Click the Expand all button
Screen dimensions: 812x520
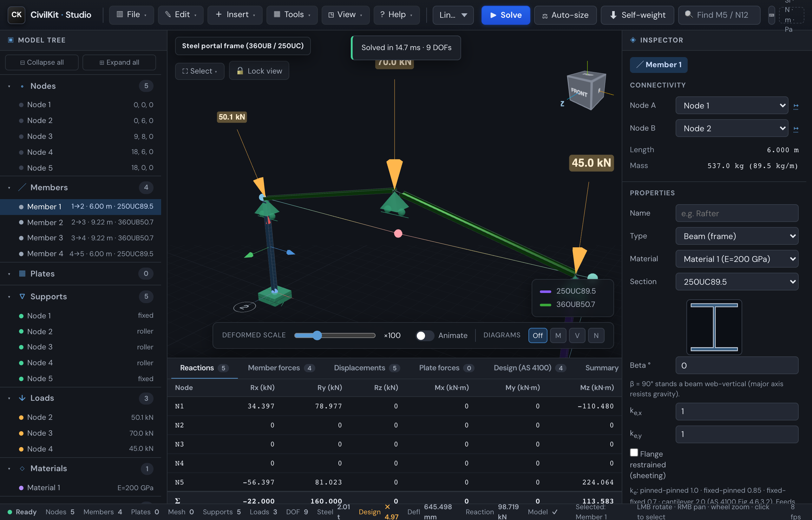tap(119, 62)
